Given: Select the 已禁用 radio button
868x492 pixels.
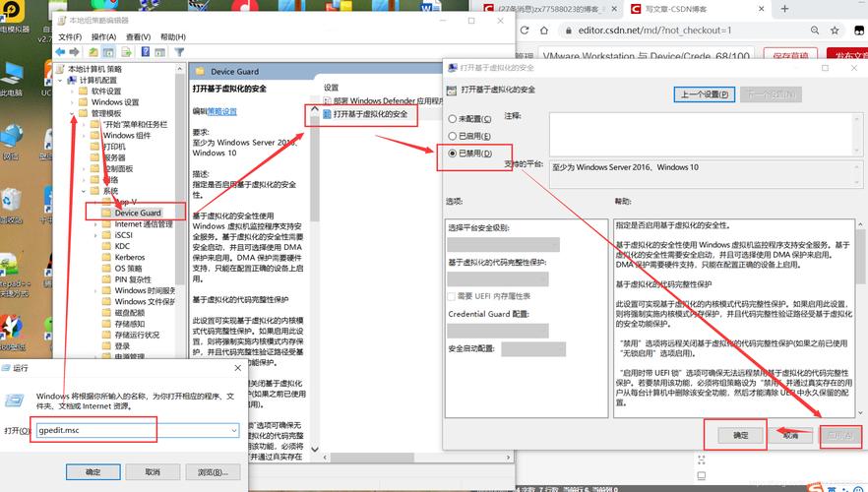Looking at the screenshot, I should tap(453, 154).
